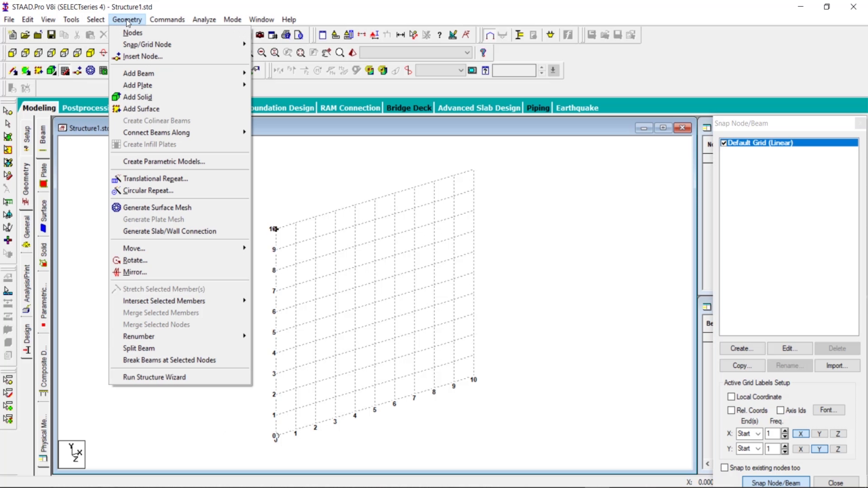Toggle the Z axis button in the X row
This screenshot has width=868, height=488.
(838, 434)
